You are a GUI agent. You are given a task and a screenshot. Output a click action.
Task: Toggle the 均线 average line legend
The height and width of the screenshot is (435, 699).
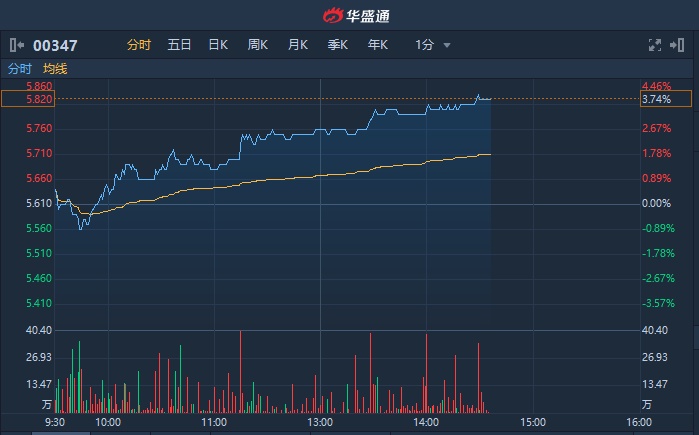click(x=55, y=69)
